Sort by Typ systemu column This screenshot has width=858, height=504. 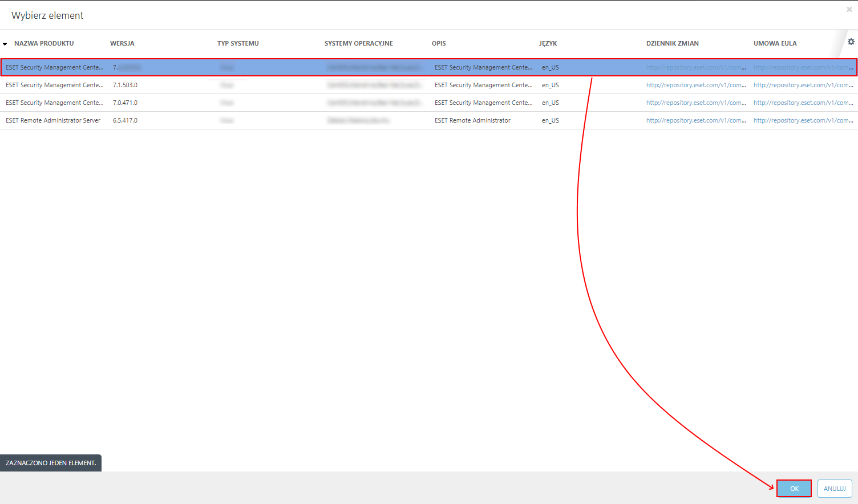238,43
